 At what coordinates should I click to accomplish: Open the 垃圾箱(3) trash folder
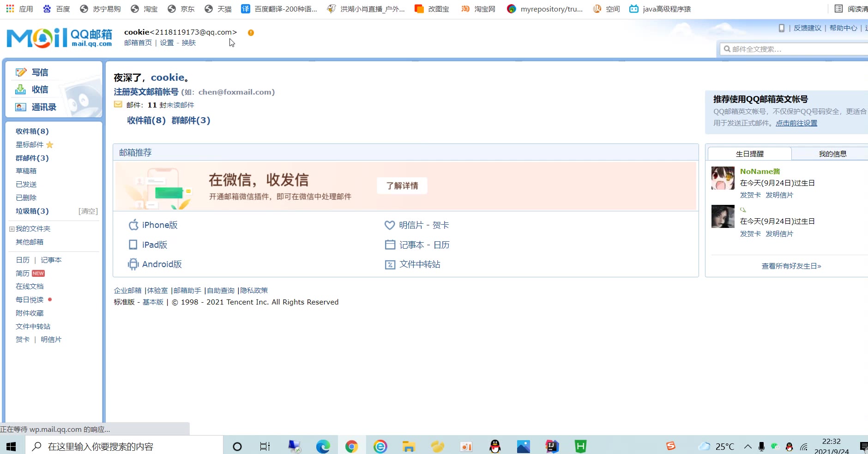pyautogui.click(x=32, y=211)
